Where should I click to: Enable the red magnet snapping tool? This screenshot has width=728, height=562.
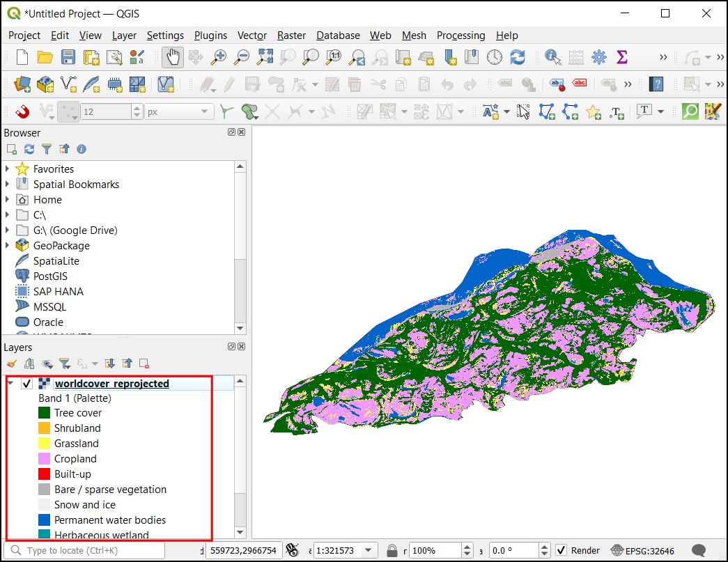[x=22, y=111]
